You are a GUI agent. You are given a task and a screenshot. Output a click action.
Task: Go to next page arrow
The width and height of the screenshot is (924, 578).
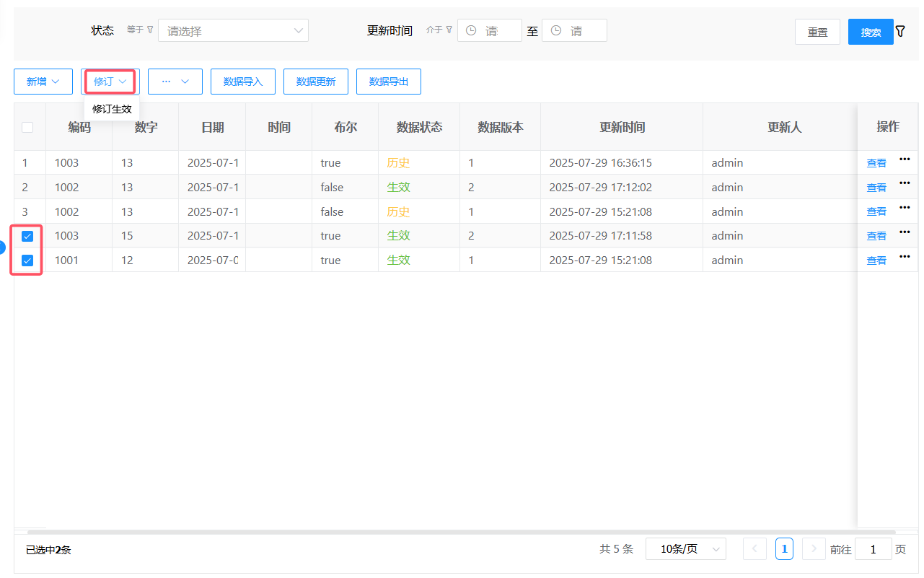point(814,549)
